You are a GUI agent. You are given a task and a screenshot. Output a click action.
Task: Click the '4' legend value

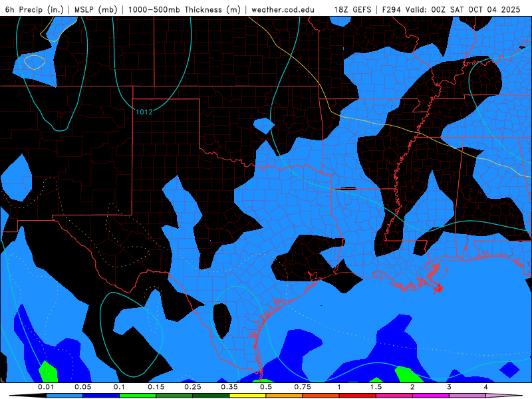(x=486, y=387)
